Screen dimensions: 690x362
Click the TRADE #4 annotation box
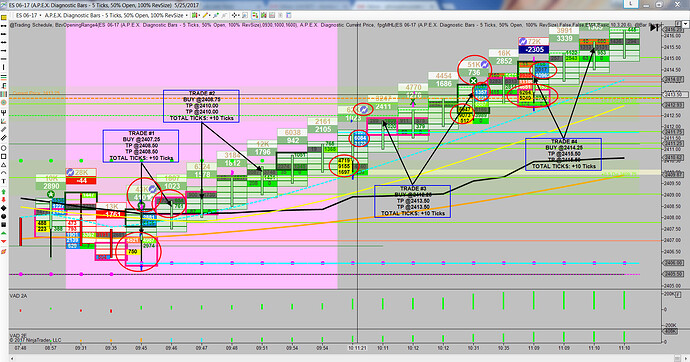pos(563,154)
